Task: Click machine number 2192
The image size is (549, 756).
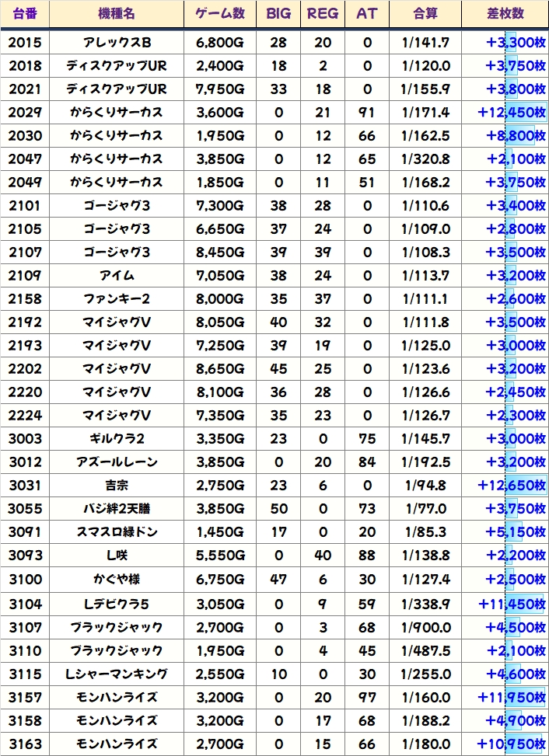Action: pyautogui.click(x=25, y=322)
